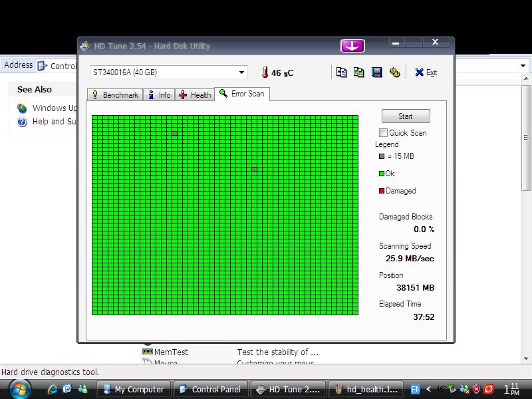Switch to the Health tab

tap(195, 95)
